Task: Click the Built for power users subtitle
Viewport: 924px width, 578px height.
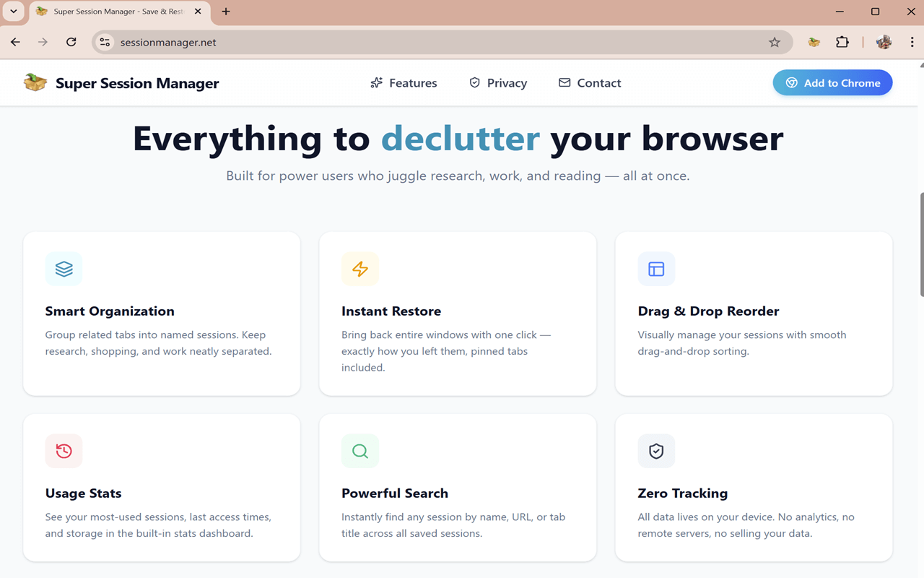Action: 458,176
